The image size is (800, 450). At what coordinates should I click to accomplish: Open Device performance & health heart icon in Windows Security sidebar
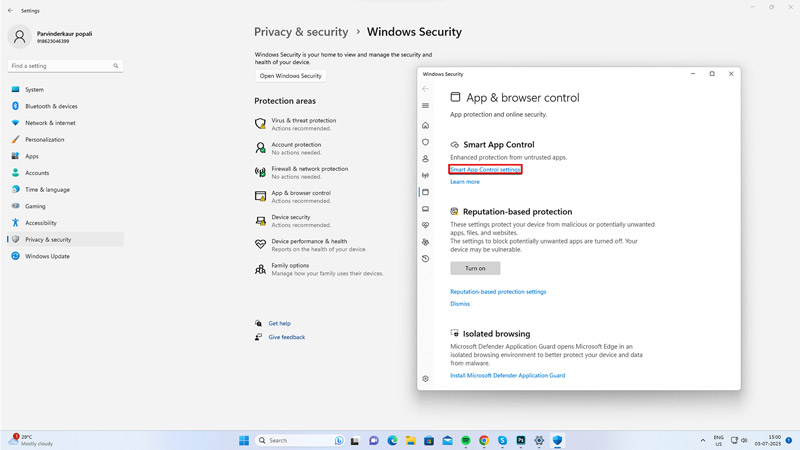426,225
